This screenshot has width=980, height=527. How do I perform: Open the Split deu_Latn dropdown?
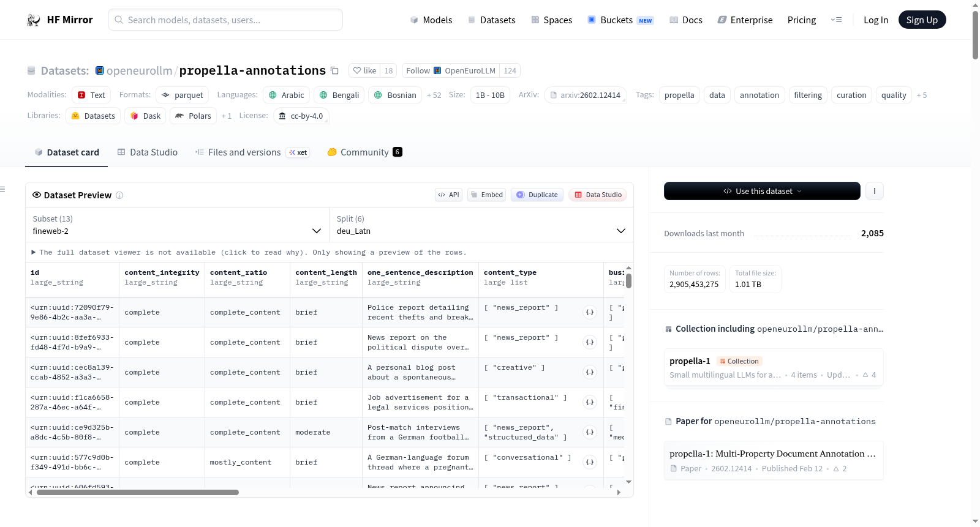481,225
